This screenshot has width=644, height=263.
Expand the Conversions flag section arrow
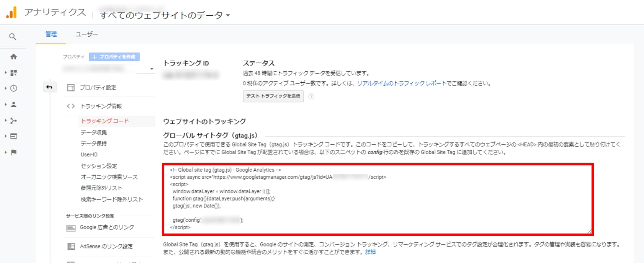(5, 152)
